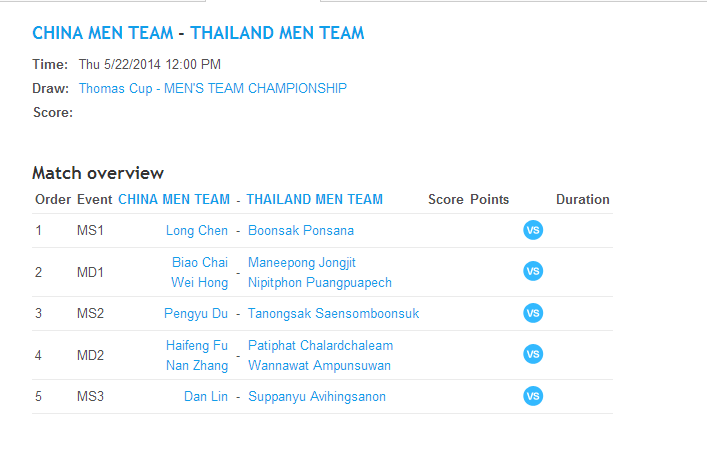Image resolution: width=707 pixels, height=453 pixels.
Task: View player Long Chen
Action: 197,231
